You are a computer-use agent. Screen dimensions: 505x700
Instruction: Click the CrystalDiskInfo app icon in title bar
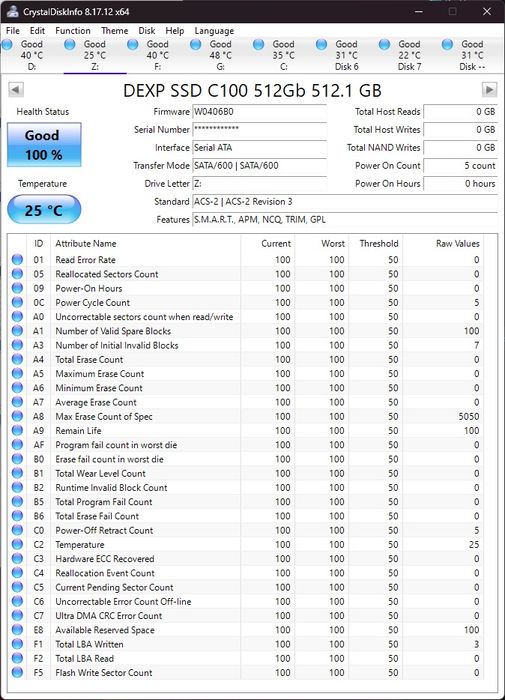tap(13, 11)
